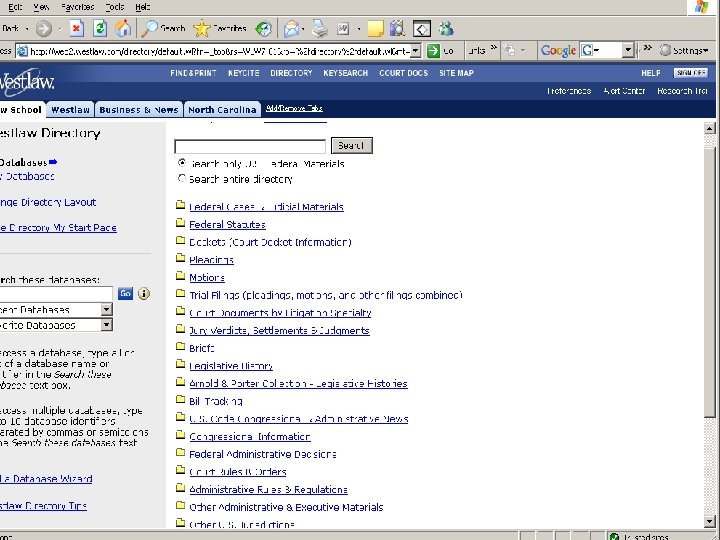Open the Mail envelope icon
This screenshot has height=540, width=720.
(291, 29)
